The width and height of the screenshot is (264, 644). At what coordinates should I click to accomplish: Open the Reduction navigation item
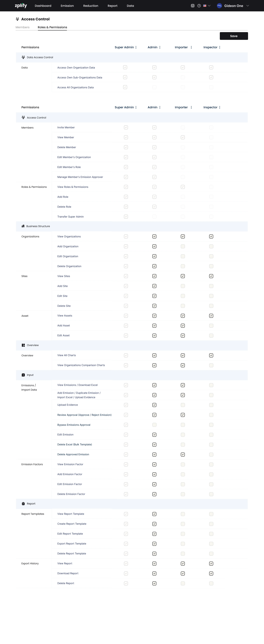click(x=91, y=6)
